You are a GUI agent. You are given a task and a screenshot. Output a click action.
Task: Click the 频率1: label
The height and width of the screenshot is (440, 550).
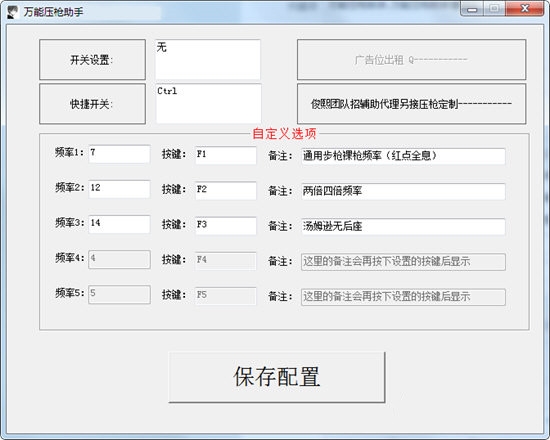pyautogui.click(x=69, y=152)
